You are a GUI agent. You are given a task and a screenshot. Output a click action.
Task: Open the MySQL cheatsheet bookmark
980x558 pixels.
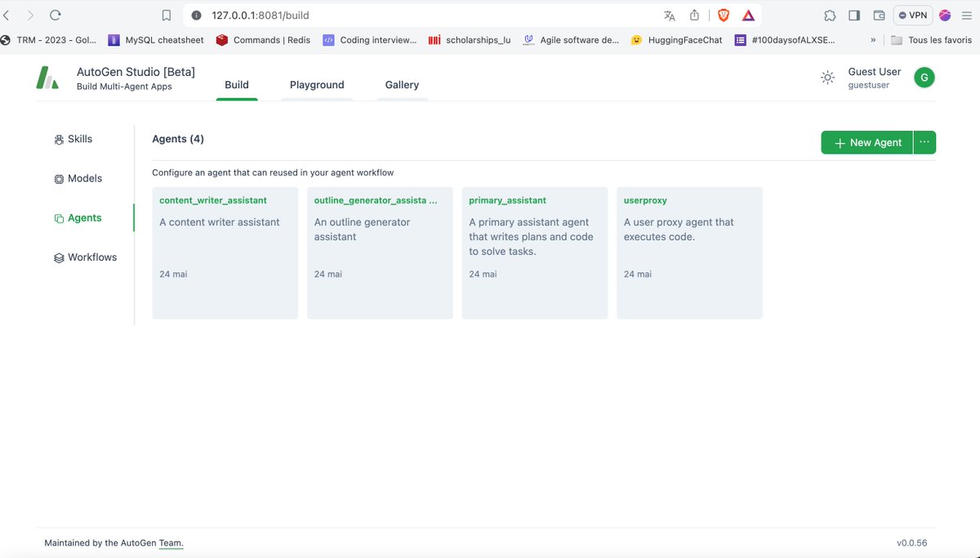pyautogui.click(x=154, y=39)
